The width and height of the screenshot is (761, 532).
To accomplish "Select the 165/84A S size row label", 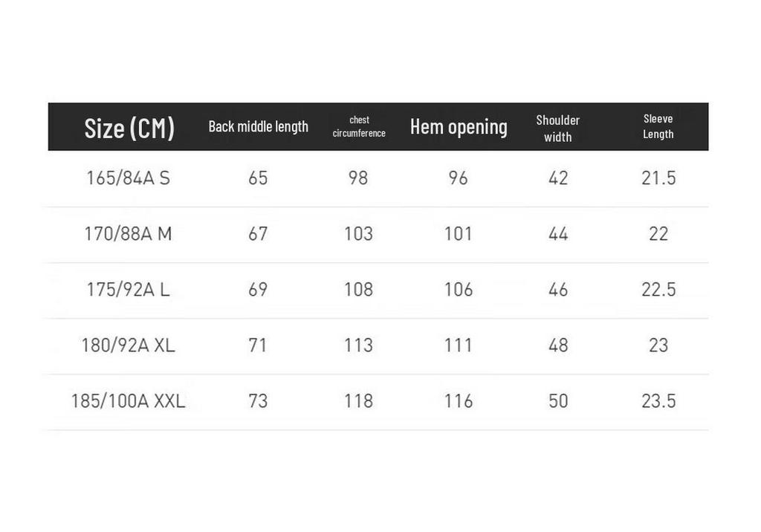I will point(128,178).
